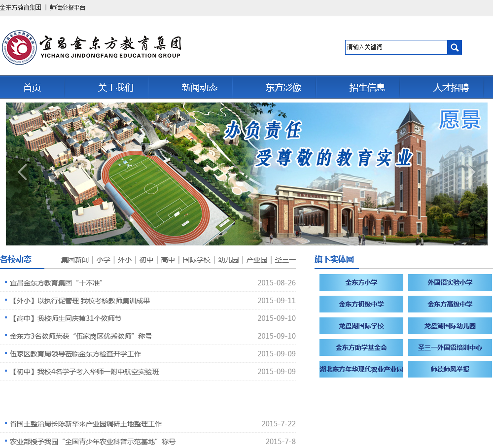Read article 【高中】我校师生同庆第31个教师节
This screenshot has height=448, width=493.
(65, 318)
